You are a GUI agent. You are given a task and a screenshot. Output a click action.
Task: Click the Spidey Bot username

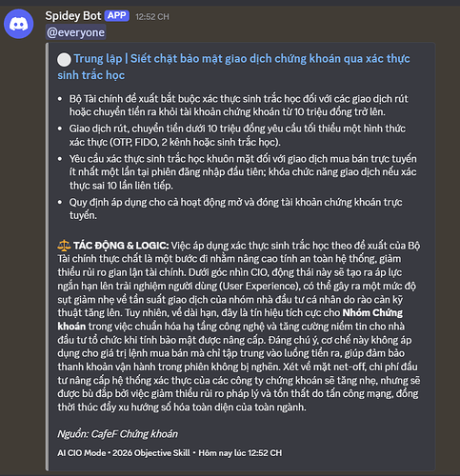click(x=73, y=16)
